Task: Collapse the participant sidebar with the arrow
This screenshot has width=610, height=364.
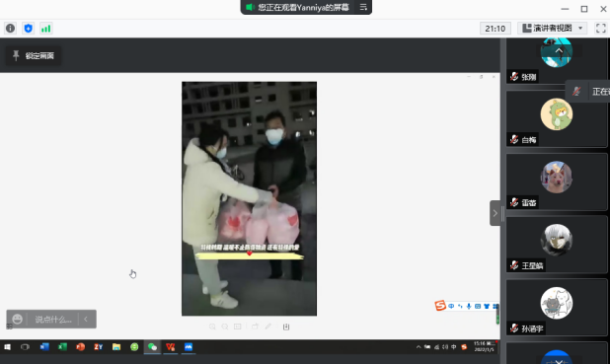Action: point(495,213)
